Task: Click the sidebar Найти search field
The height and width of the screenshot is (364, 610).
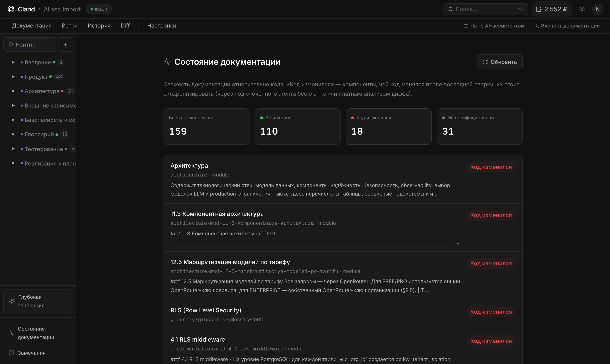Action: pyautogui.click(x=30, y=44)
